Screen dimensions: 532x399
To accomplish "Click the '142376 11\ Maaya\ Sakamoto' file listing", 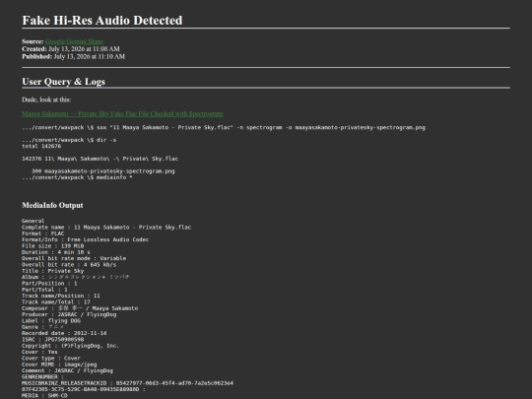I will click(100, 159).
